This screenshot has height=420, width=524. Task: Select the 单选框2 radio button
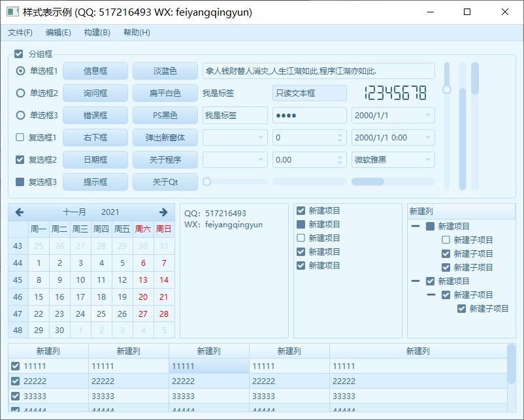(20, 93)
